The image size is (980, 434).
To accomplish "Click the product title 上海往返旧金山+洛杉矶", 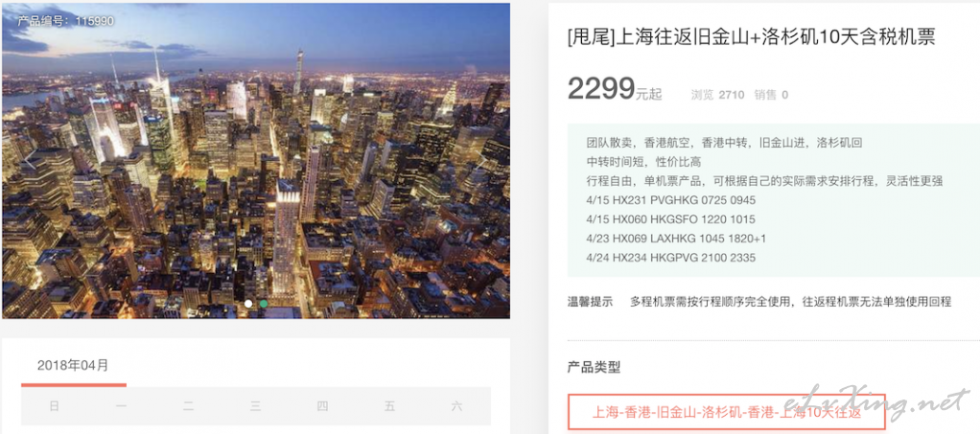I will point(751,38).
